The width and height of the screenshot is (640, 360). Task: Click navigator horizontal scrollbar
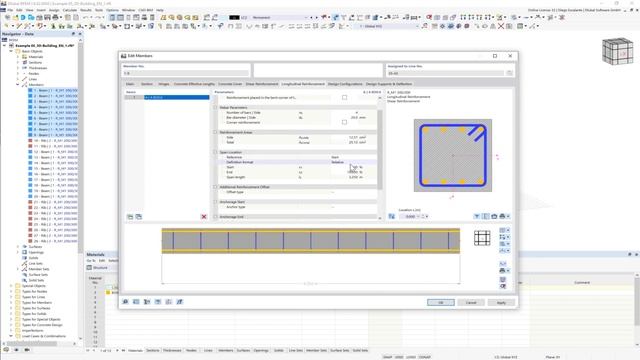(x=31, y=344)
